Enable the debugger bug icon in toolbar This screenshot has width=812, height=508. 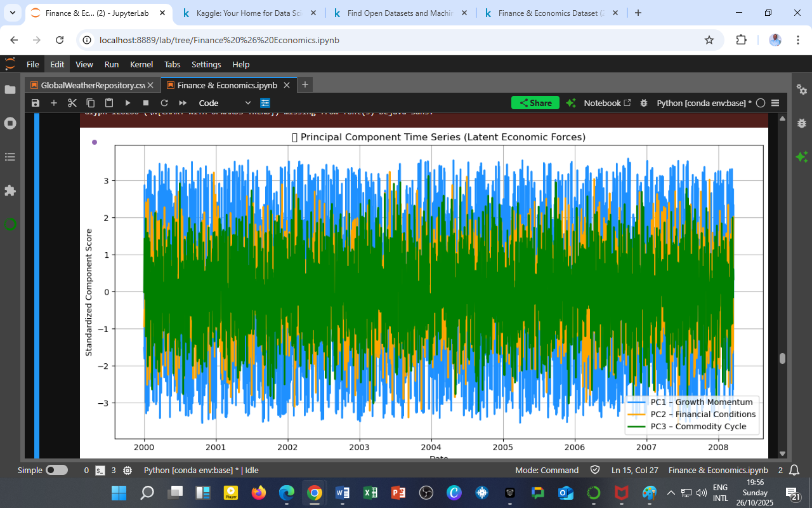click(644, 103)
